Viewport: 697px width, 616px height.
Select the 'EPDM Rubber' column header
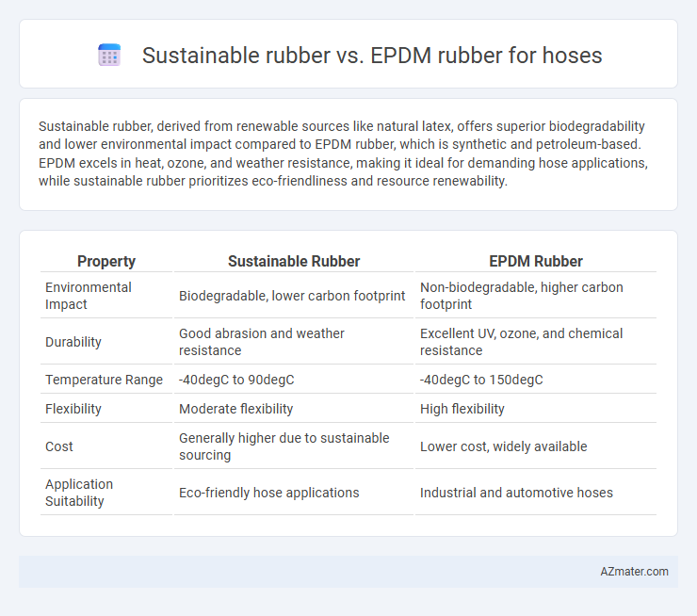536,261
